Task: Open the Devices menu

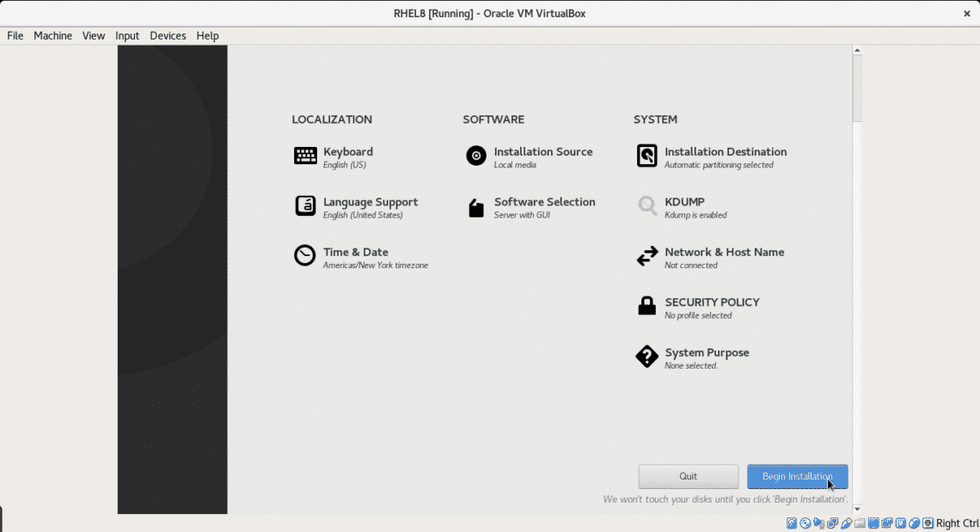Action: 168,35
